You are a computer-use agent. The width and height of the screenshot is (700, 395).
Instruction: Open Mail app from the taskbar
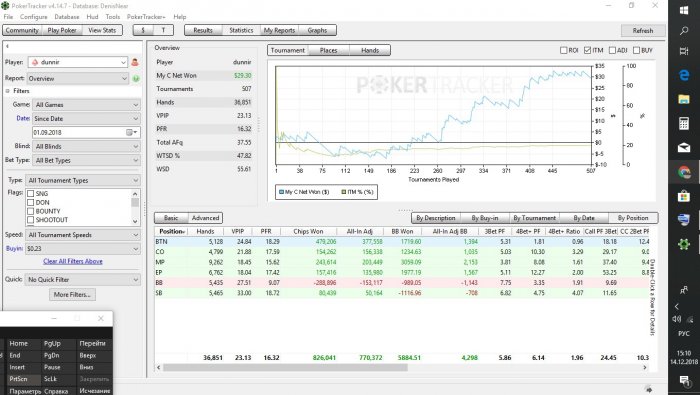tap(683, 148)
